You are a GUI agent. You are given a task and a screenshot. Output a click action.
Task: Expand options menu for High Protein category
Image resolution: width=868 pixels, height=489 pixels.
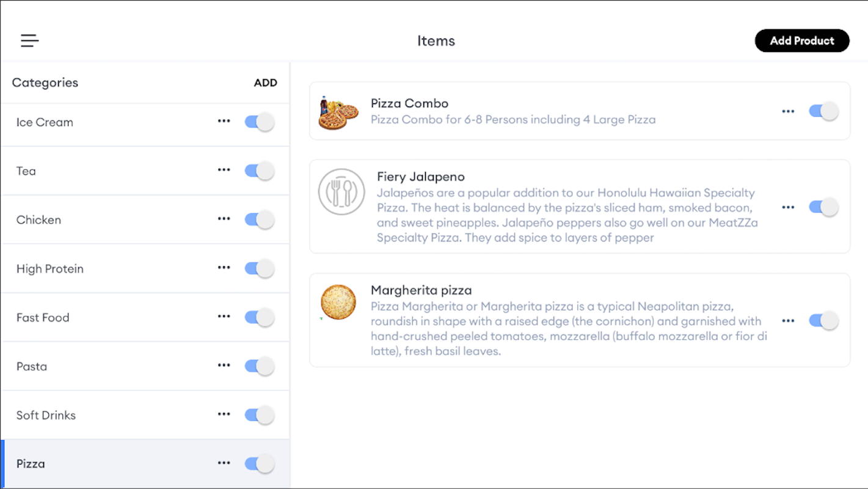point(224,268)
